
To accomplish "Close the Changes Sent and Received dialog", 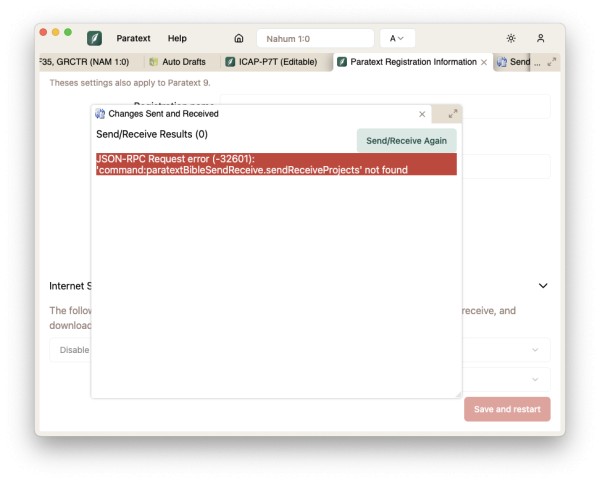I will 422,114.
